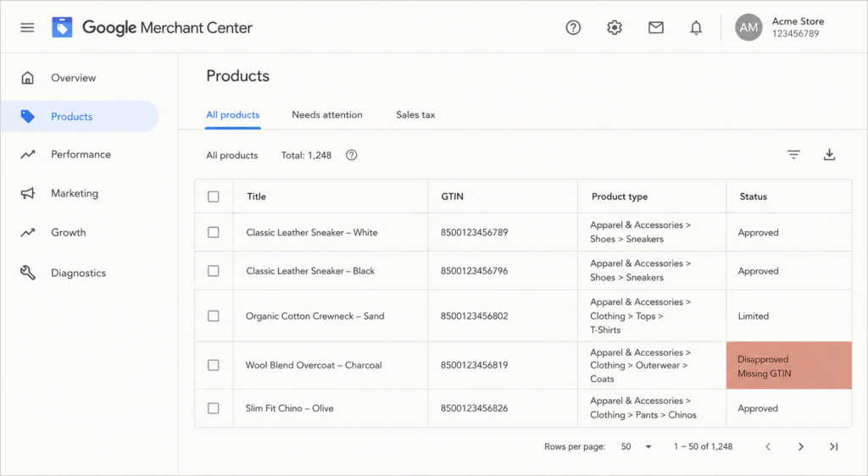
Task: Go to next page arrow
Action: point(800,446)
